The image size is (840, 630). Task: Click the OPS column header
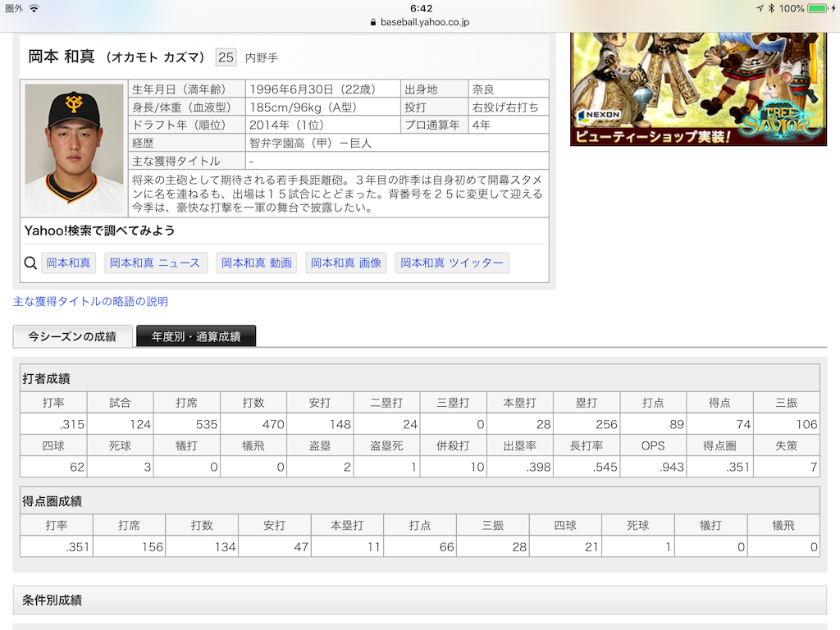coord(653,445)
